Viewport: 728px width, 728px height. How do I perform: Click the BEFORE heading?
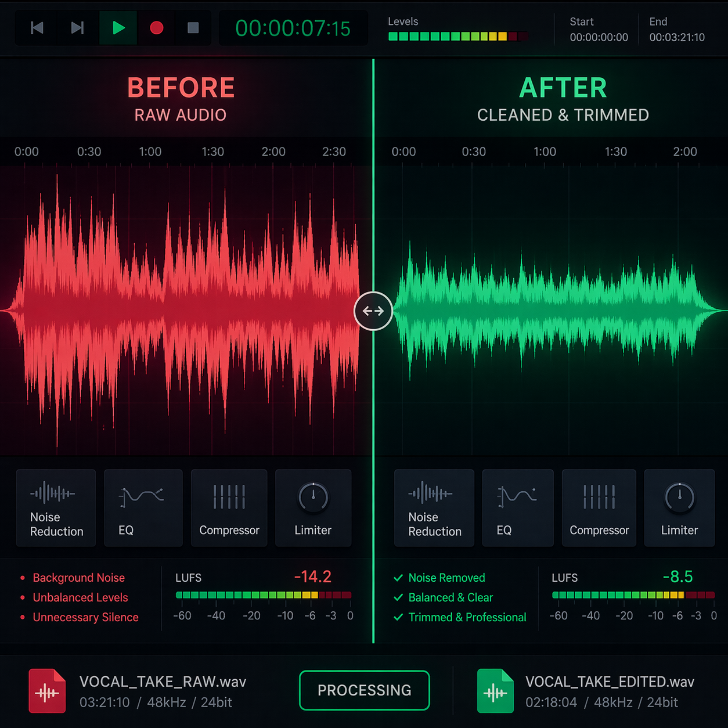(x=181, y=88)
